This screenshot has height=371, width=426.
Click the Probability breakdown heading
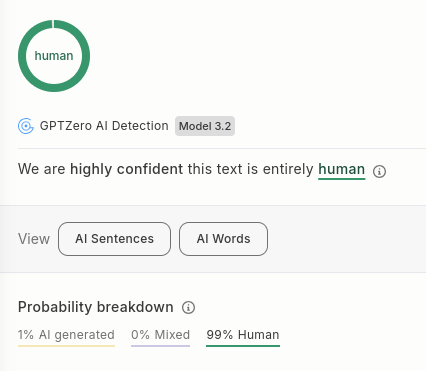(96, 307)
